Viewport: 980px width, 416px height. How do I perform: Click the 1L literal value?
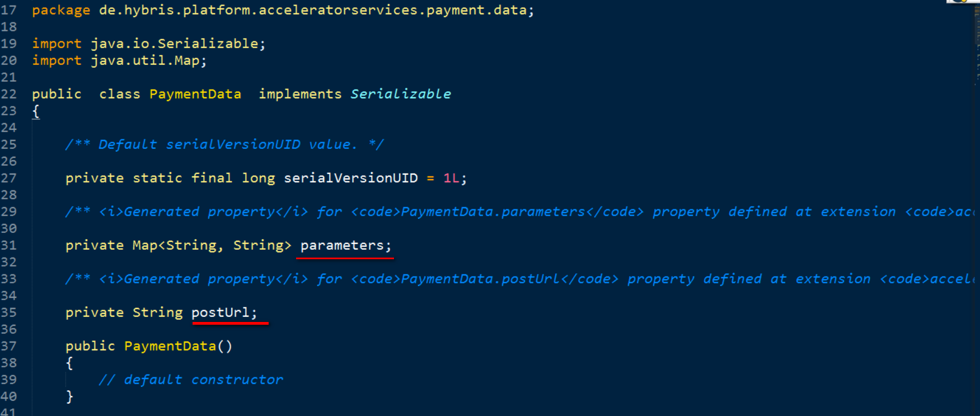(x=451, y=178)
